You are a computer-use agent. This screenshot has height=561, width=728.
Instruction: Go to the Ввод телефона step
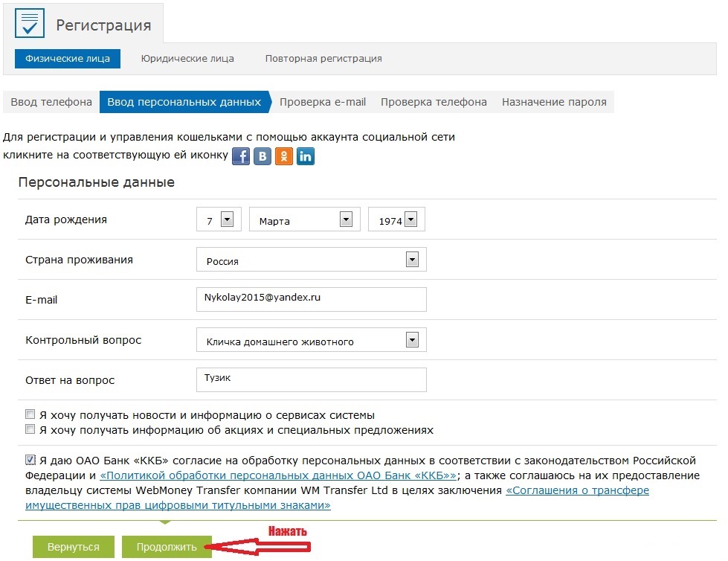point(51,102)
